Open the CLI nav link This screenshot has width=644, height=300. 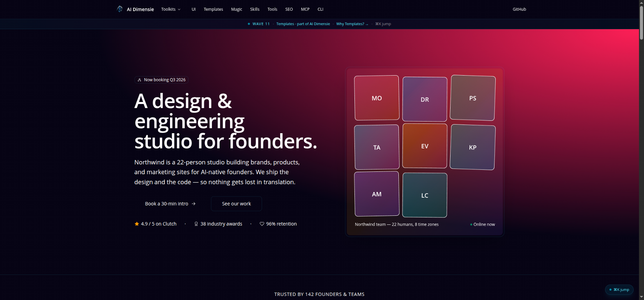(320, 9)
